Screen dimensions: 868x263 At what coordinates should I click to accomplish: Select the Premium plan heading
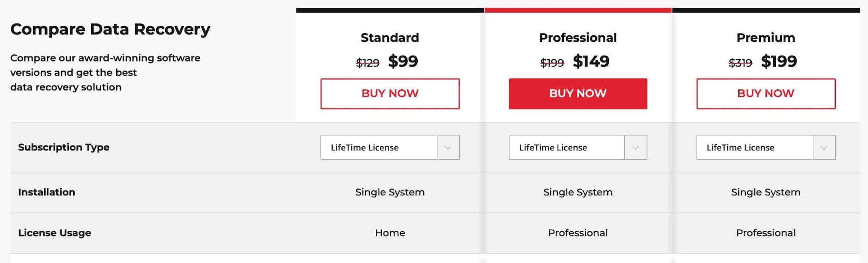[x=766, y=38]
